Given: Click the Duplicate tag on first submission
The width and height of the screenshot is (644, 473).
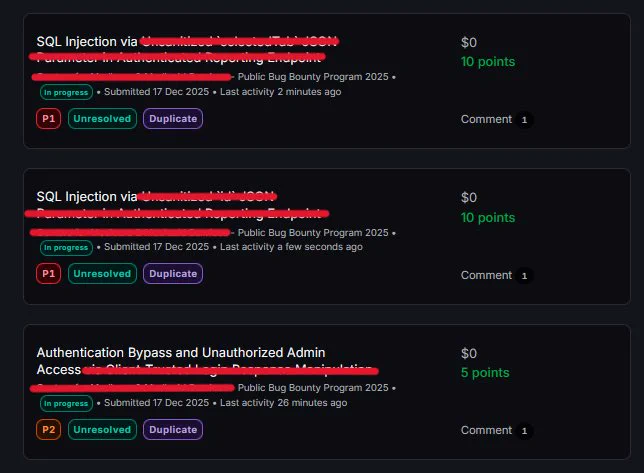Looking at the screenshot, I should pyautogui.click(x=173, y=119).
